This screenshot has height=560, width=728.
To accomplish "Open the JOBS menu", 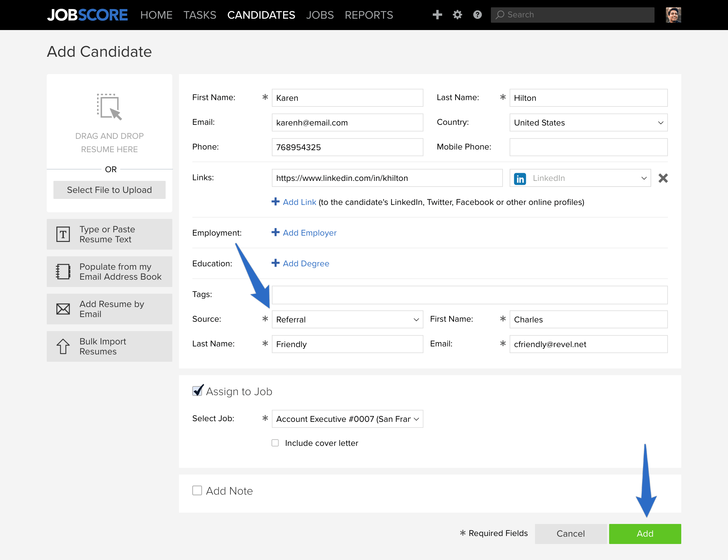I will (x=320, y=15).
